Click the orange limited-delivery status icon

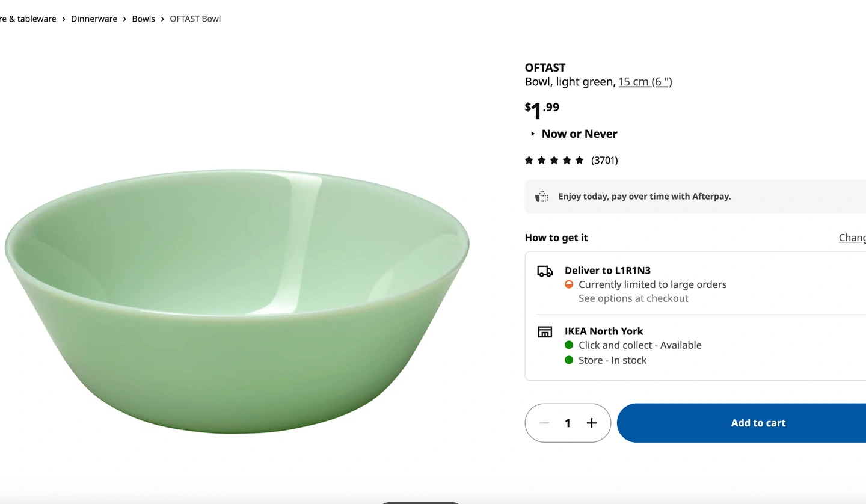point(569,284)
